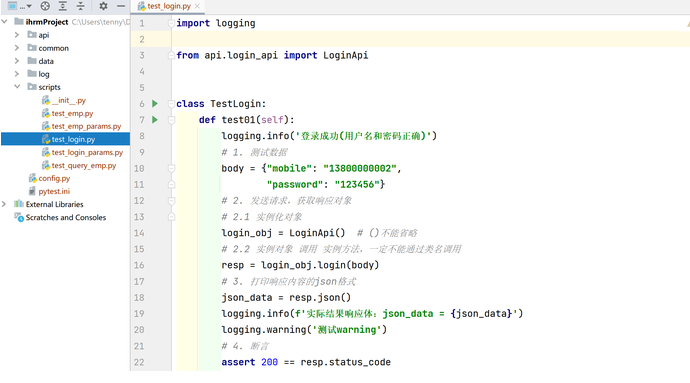
Task: Click the locate-opened-file target icon
Action: pyautogui.click(x=45, y=6)
